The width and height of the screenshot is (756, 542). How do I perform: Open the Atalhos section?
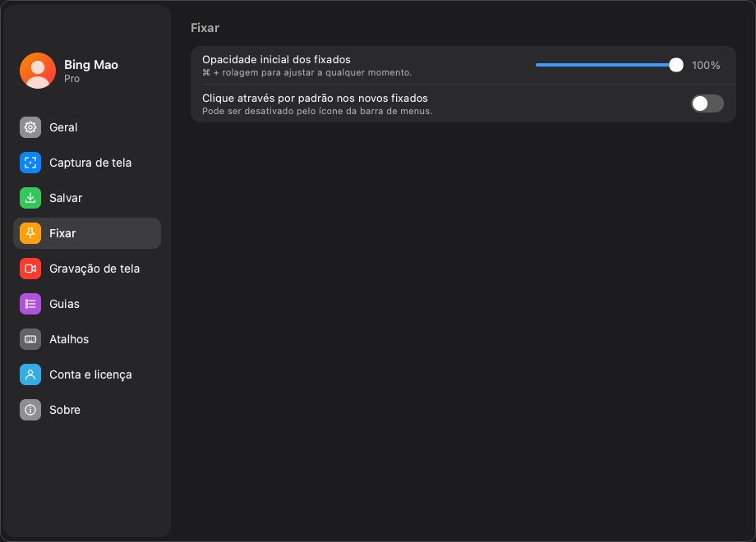87,339
